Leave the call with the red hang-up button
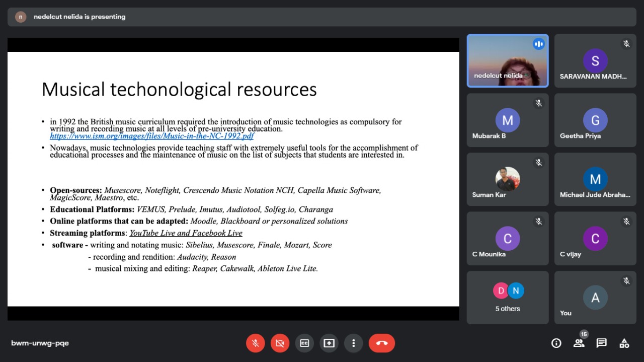This screenshot has width=644, height=362. pos(382,343)
